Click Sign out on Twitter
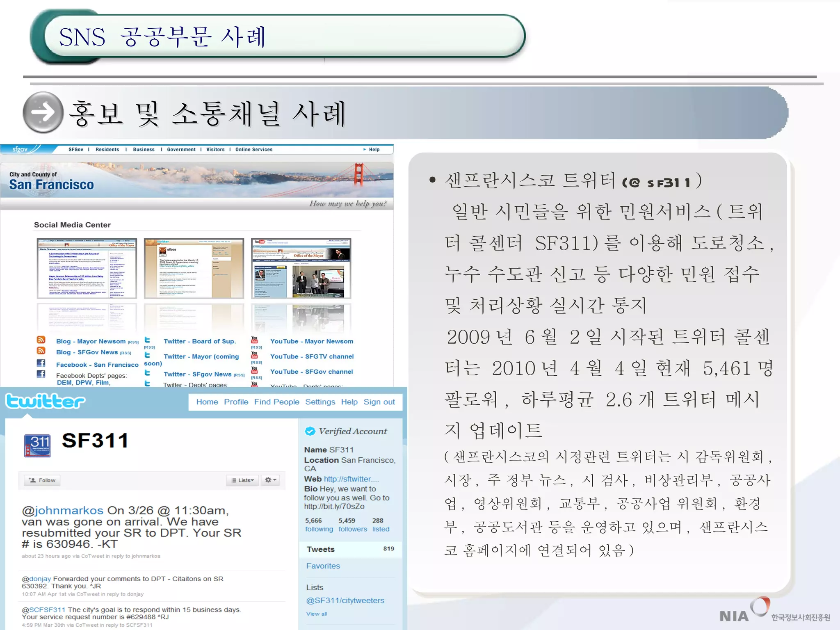 (x=379, y=402)
